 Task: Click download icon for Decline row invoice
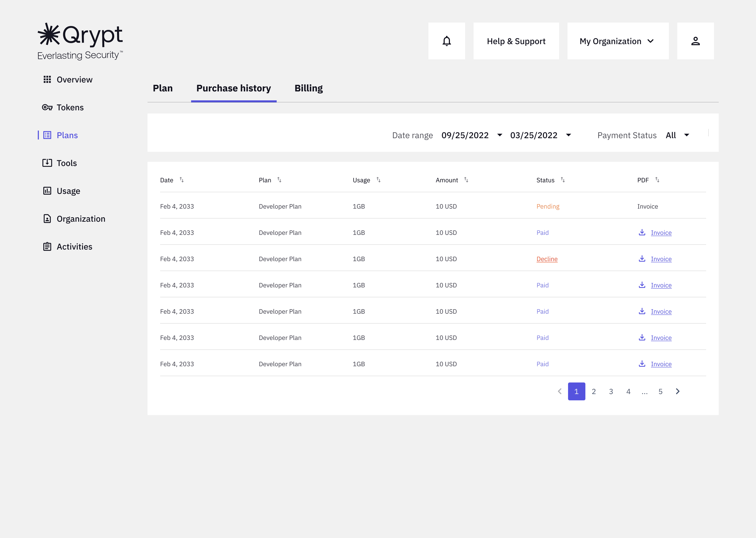[642, 259]
